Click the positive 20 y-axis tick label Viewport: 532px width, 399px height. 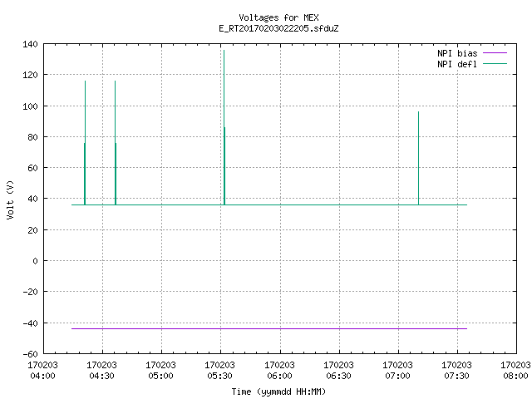click(x=32, y=230)
